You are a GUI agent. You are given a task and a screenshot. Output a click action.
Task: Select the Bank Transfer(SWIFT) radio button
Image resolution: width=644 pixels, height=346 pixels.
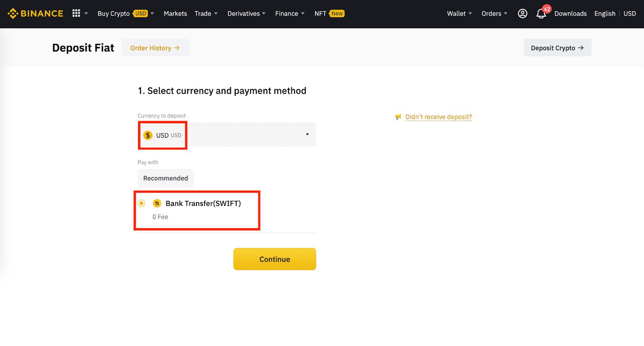(x=141, y=203)
